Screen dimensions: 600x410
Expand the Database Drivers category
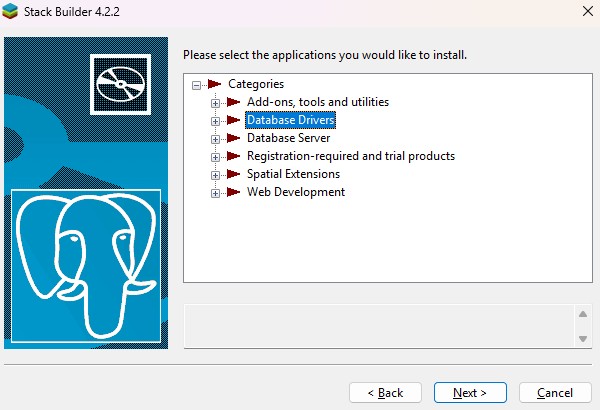tap(215, 121)
